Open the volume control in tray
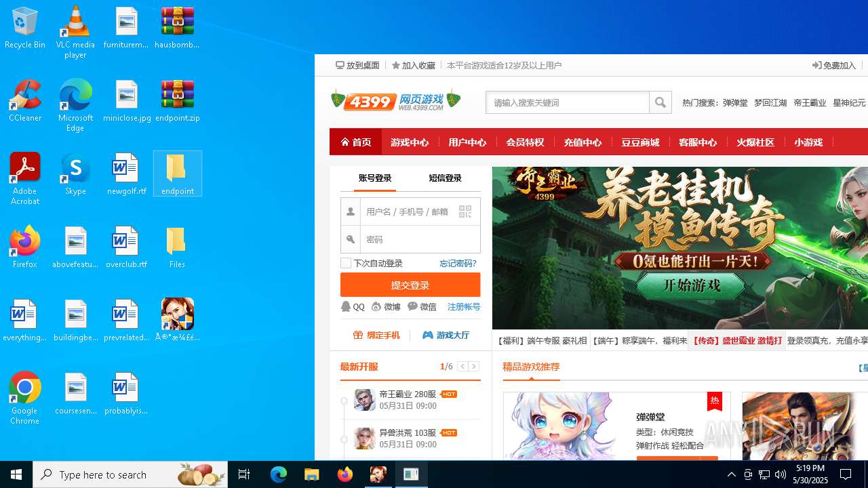Viewport: 868px width, 488px height. click(781, 474)
